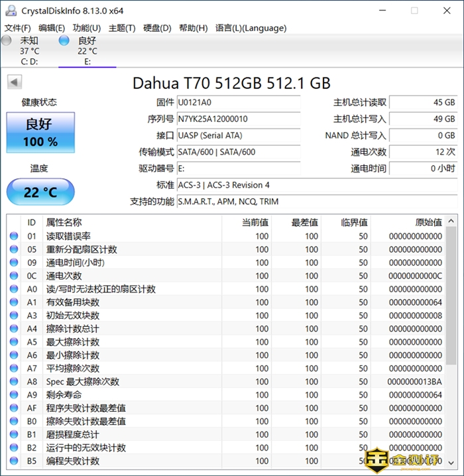Click the firmware field U0121A0
464x476 pixels.
point(238,103)
